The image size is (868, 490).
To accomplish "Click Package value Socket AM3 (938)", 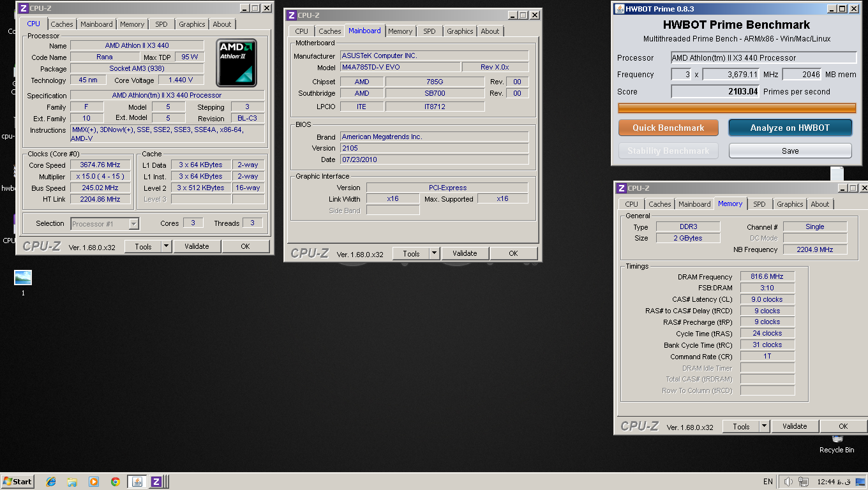I will [137, 68].
